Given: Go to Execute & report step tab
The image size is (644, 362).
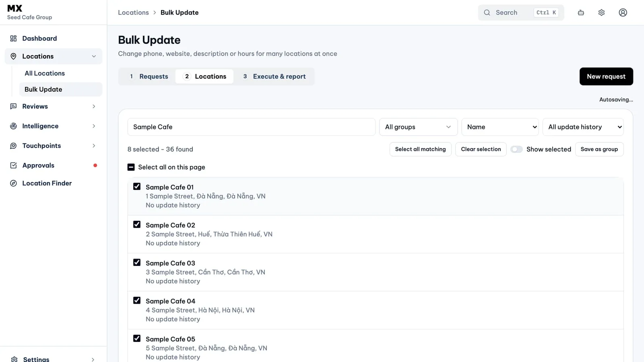Looking at the screenshot, I should [x=274, y=76].
